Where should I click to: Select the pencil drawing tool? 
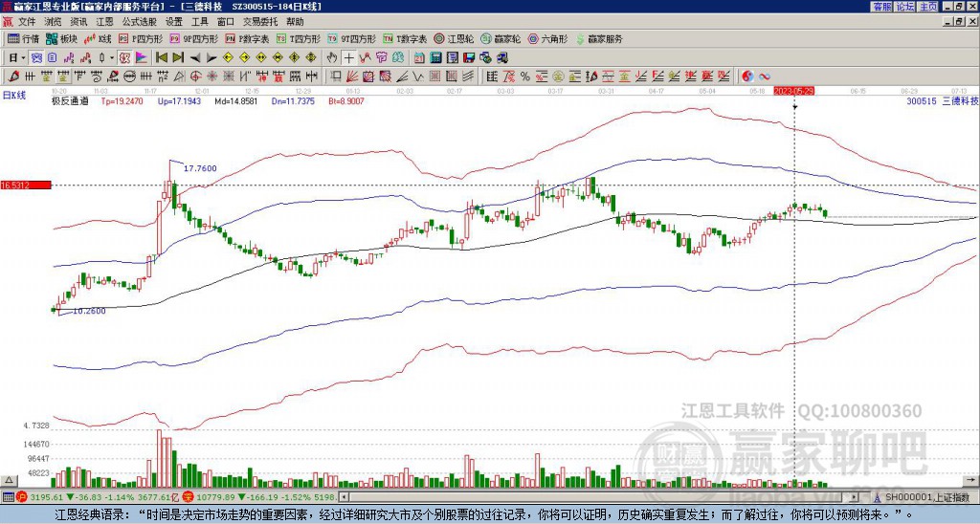point(13,76)
